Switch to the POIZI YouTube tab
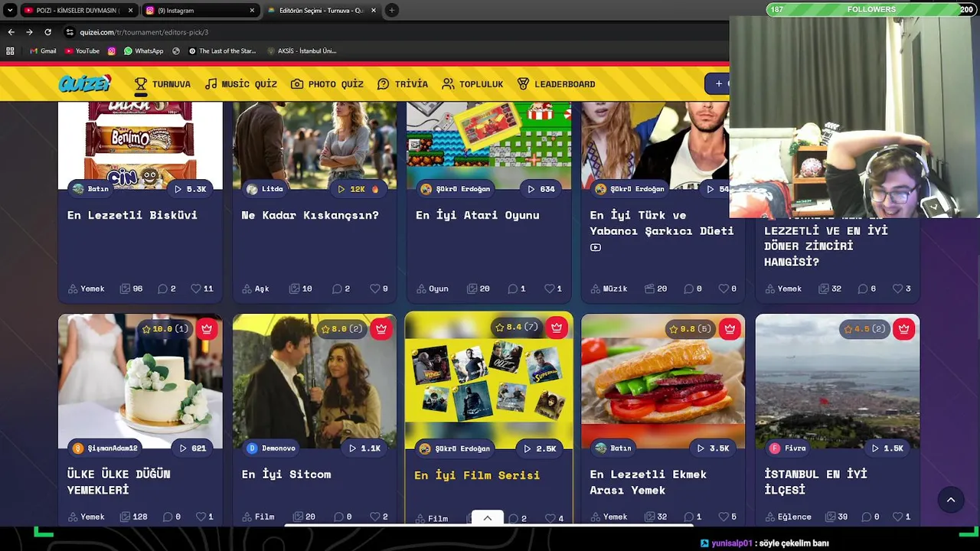Image resolution: width=980 pixels, height=551 pixels. pyautogui.click(x=78, y=11)
